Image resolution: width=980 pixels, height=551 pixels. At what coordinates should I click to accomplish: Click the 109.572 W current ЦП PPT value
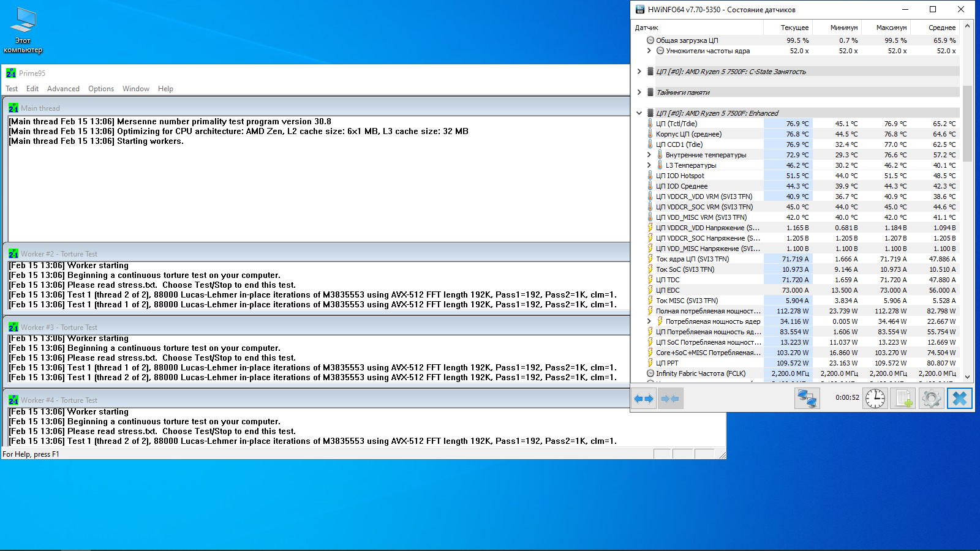coord(793,363)
